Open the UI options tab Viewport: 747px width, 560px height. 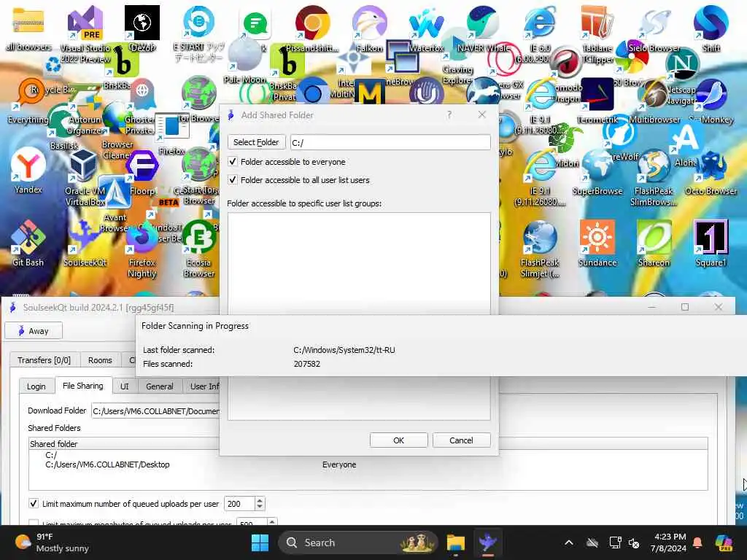coord(124,386)
